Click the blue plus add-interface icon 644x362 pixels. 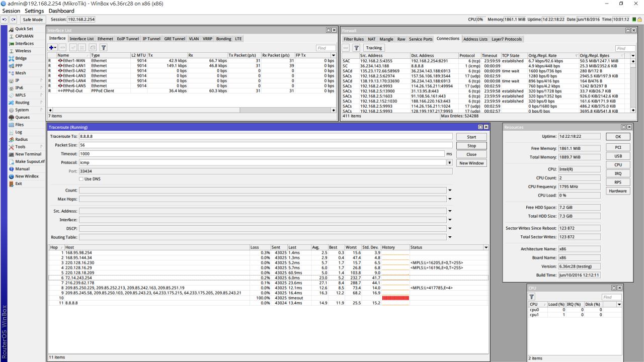pos(52,48)
